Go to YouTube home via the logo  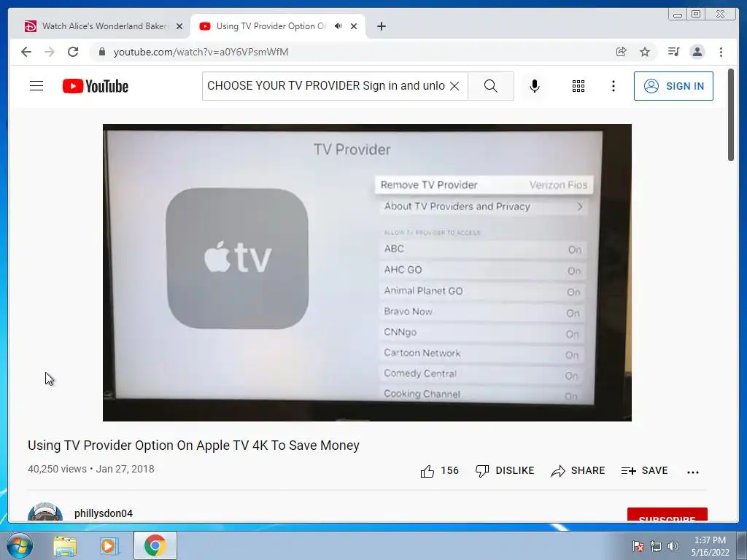tap(96, 86)
